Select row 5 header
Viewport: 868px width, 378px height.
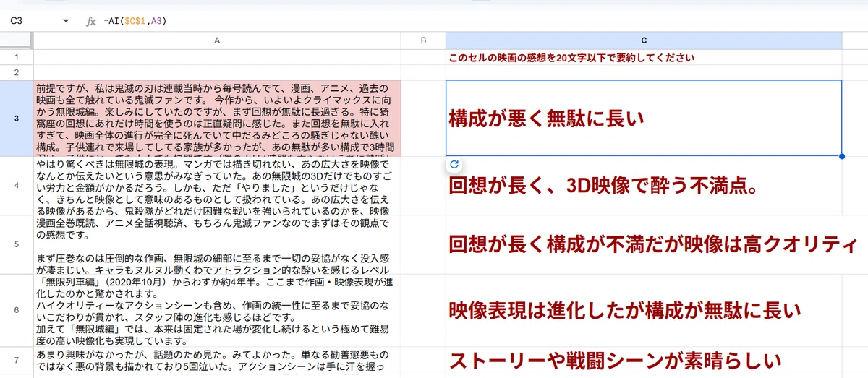[x=16, y=244]
